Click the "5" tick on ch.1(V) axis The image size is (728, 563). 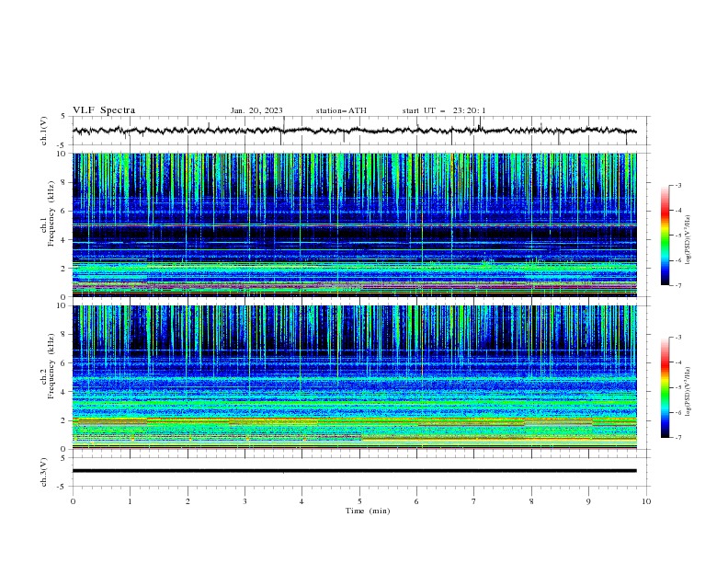pos(63,117)
